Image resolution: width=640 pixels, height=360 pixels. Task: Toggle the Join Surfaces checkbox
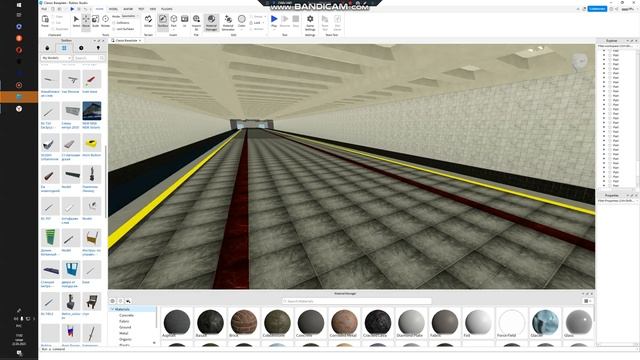(123, 29)
